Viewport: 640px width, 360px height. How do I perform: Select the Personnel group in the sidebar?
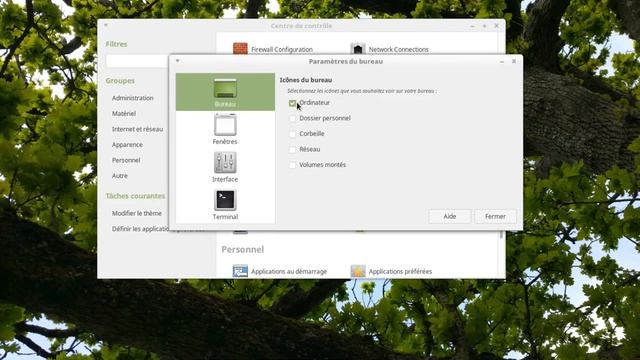[126, 160]
